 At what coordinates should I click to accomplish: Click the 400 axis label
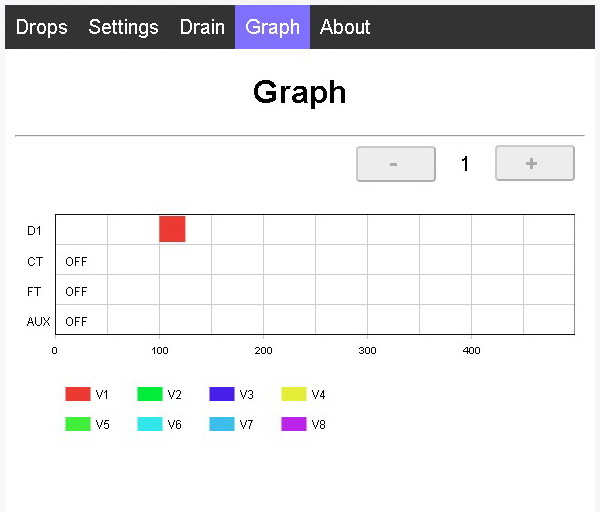point(471,351)
